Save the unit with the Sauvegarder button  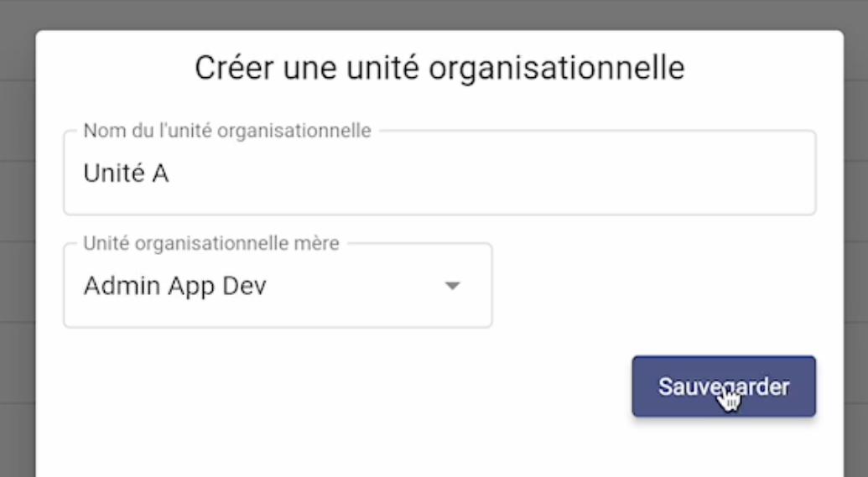724,386
